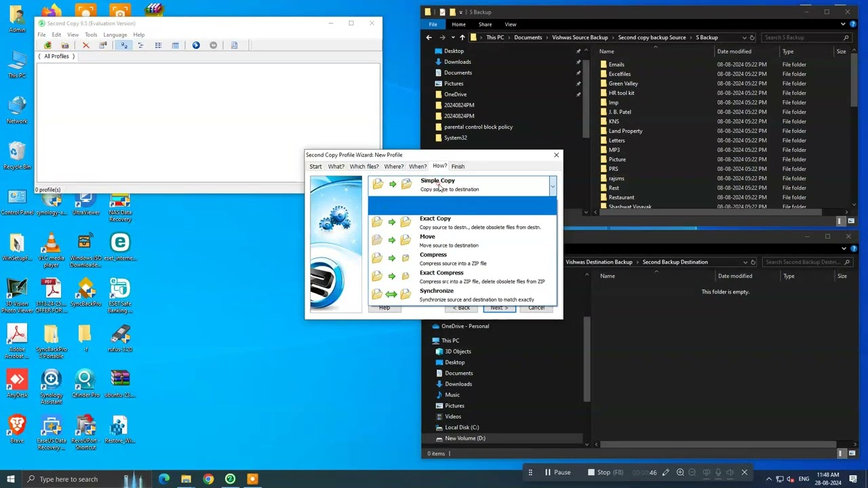Select New Volume (D:) in navigation pane
The image size is (868, 488).
coord(465,439)
